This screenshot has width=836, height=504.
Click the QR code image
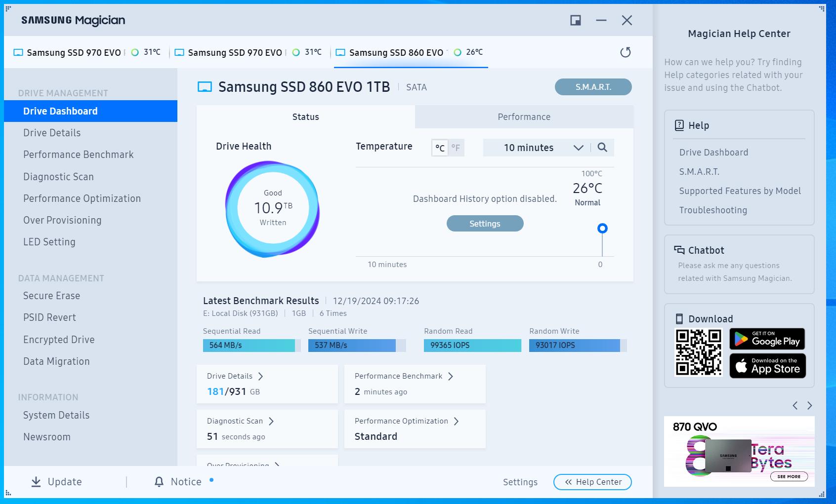click(x=699, y=353)
